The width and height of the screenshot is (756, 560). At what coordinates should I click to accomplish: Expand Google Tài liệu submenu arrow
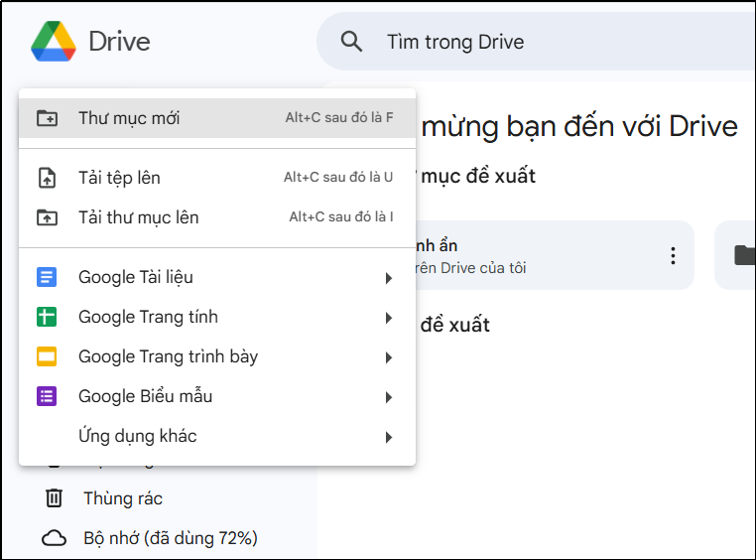point(389,278)
